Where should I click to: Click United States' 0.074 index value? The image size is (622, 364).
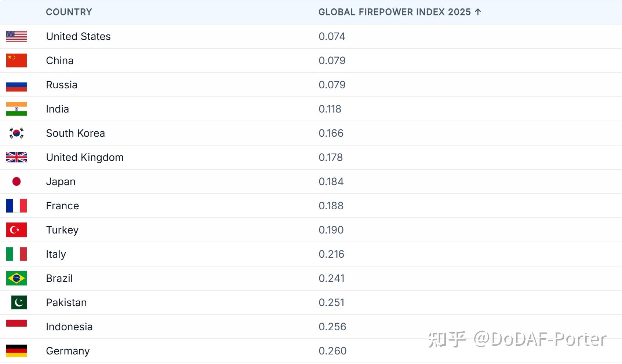[332, 36]
